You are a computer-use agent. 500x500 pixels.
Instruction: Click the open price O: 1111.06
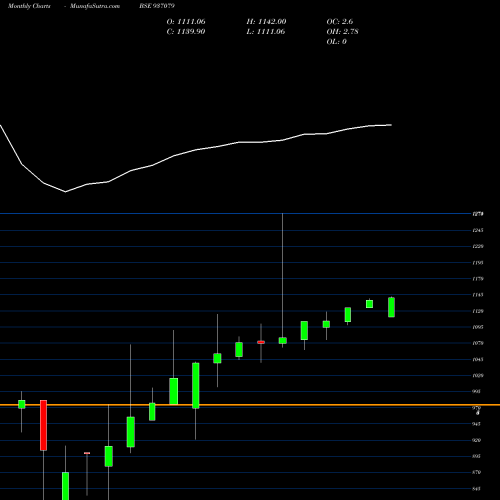(x=186, y=22)
